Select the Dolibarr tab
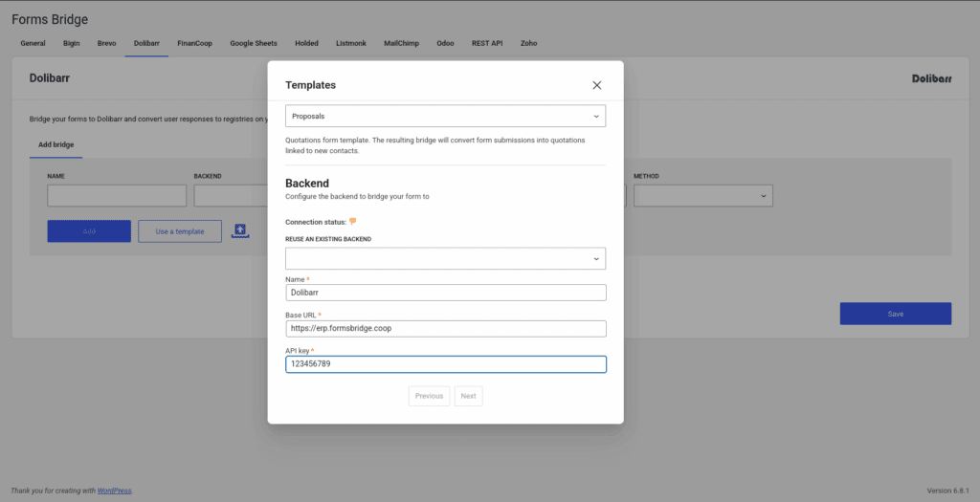Screen dimensions: 980x502 [x=146, y=43]
